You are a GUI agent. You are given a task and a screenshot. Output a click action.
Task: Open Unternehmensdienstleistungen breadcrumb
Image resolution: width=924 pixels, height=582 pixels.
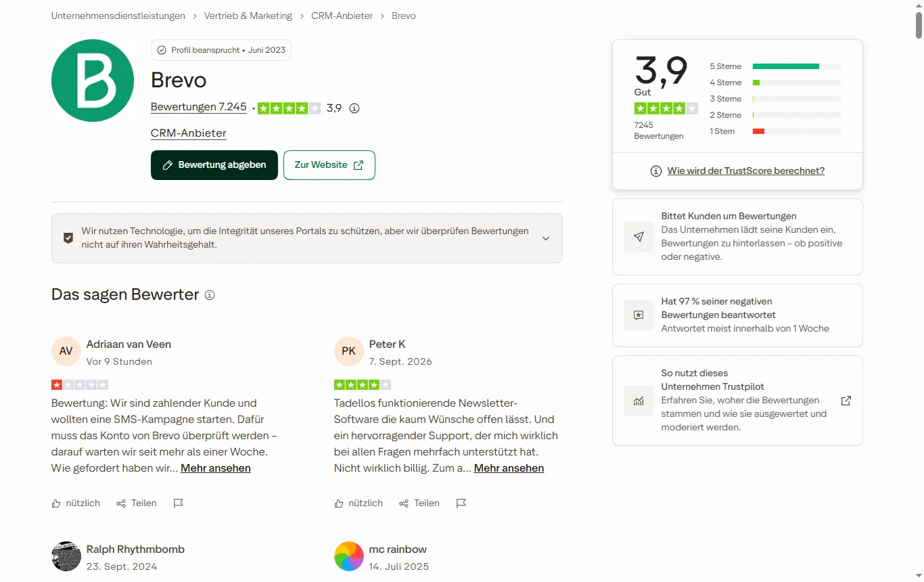pyautogui.click(x=118, y=16)
